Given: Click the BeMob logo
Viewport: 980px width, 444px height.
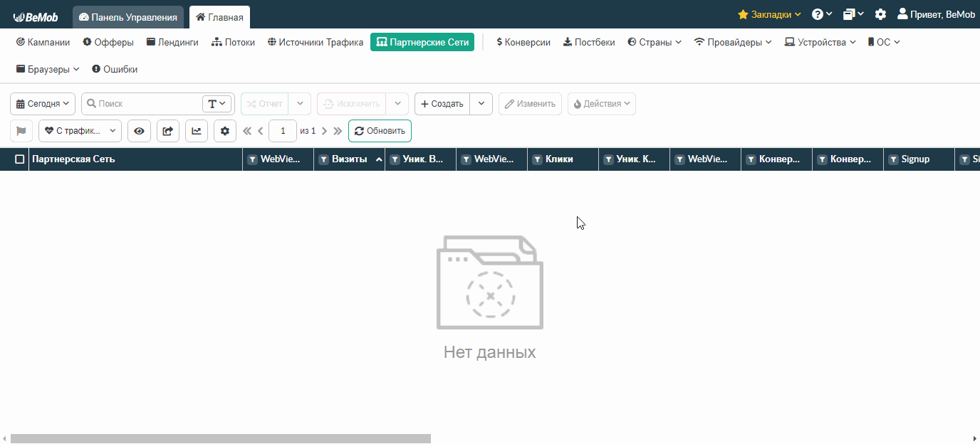Looking at the screenshot, I should point(36,16).
